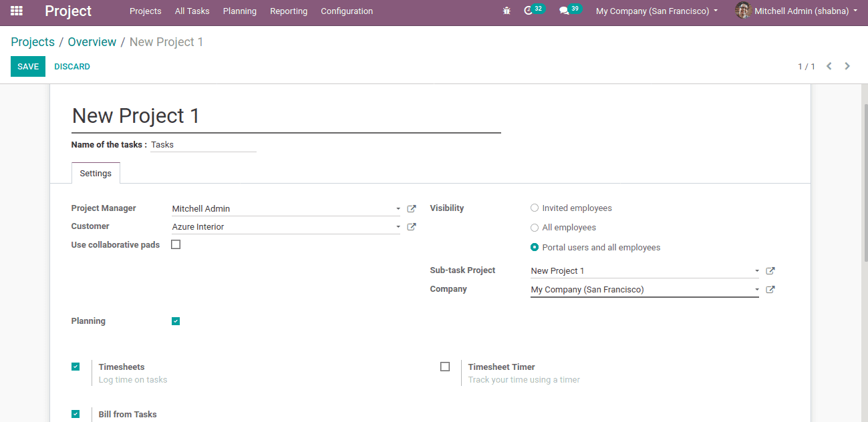
Task: Open the Reporting menu
Action: click(289, 11)
